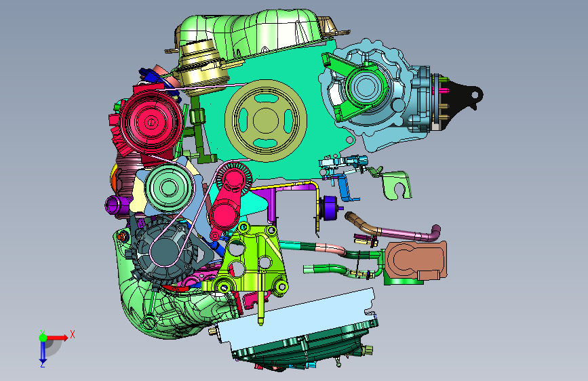This screenshot has width=588, height=381.
Task: Select the purple fitting on the left side
Action: click(117, 205)
